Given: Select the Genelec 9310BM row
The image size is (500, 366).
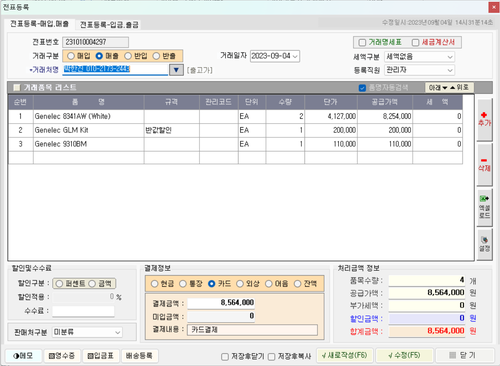Looking at the screenshot, I should pyautogui.click(x=235, y=144).
